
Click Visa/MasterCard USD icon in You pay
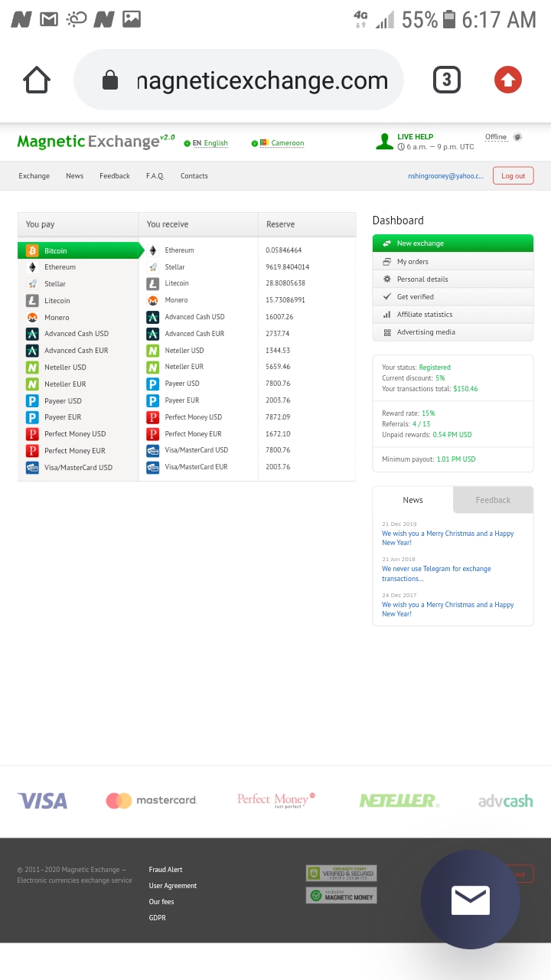click(32, 467)
